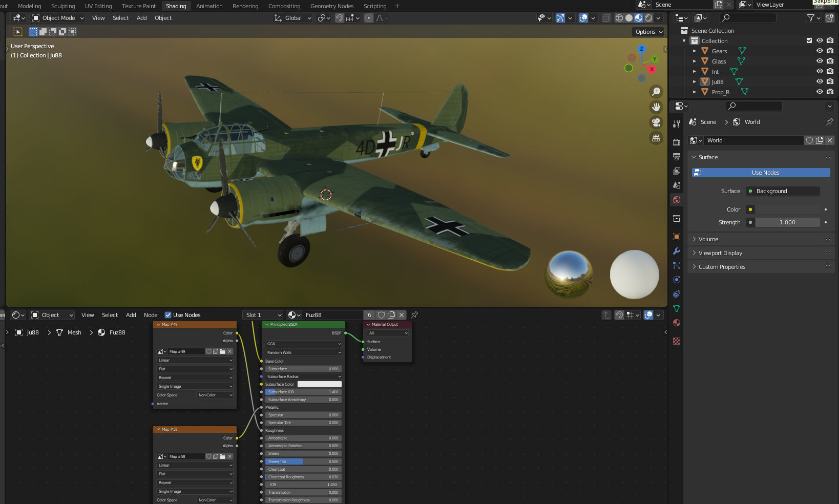This screenshot has width=839, height=504.
Task: Open the Particles properties tab
Action: click(x=677, y=265)
